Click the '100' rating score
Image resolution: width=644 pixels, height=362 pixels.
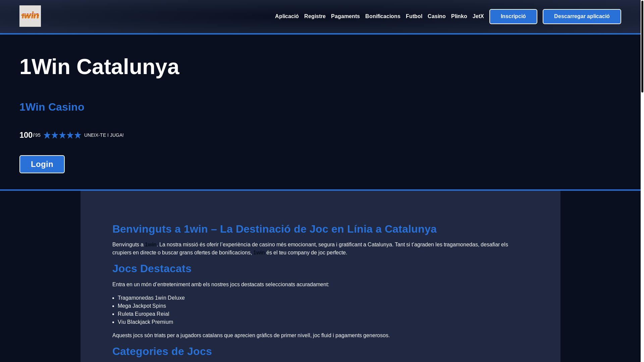pyautogui.click(x=26, y=135)
